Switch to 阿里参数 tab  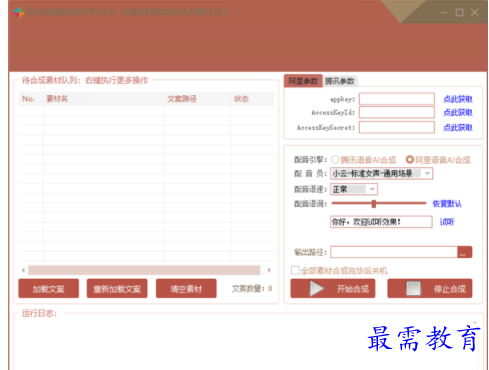[303, 81]
